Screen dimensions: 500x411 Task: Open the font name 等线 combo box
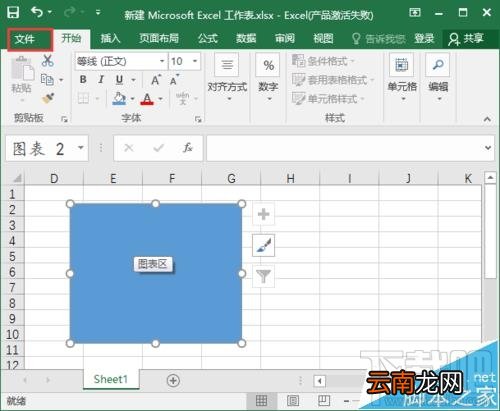(121, 61)
